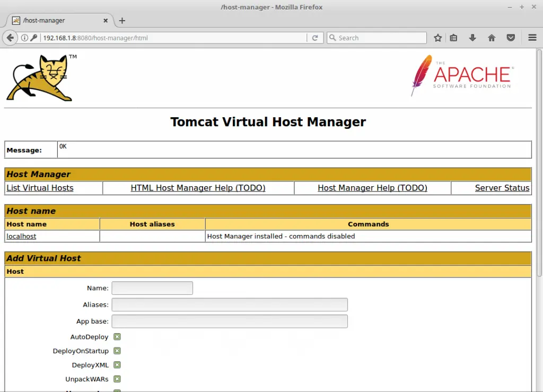Screen dimensions: 543x392
Task: Click the 'Tomcat Virtual Host Manager' heading
Action: tap(268, 122)
